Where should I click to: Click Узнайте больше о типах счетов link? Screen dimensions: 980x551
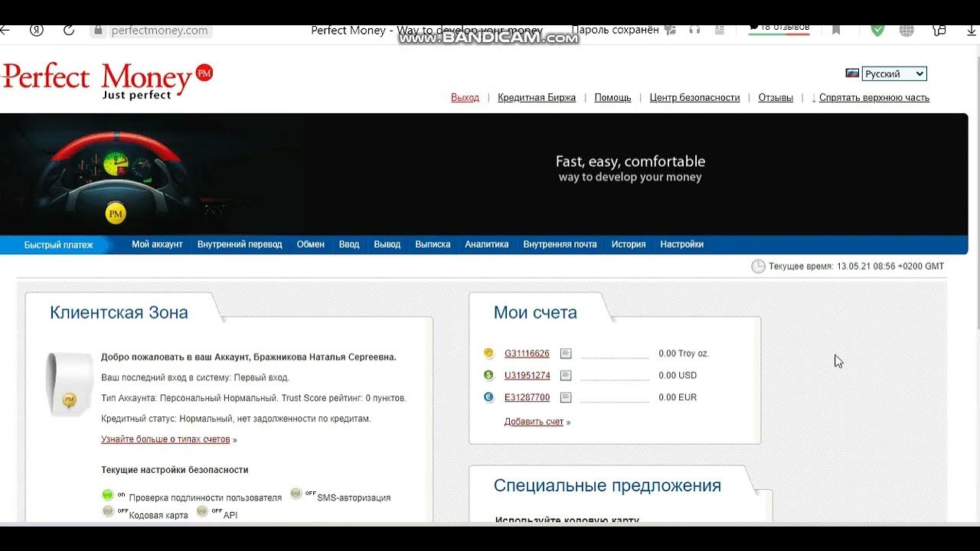coord(165,439)
